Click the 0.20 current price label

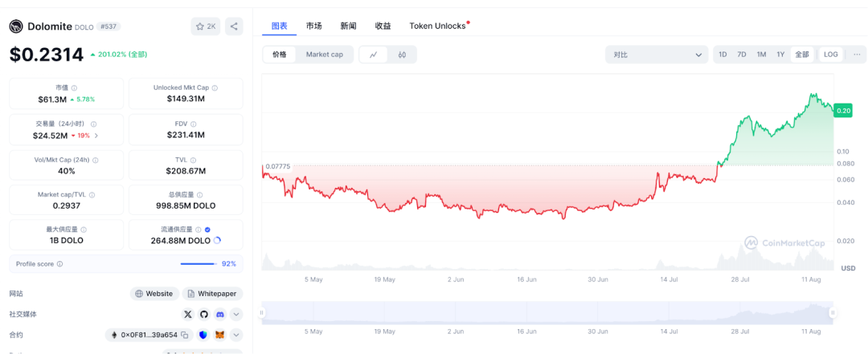843,110
